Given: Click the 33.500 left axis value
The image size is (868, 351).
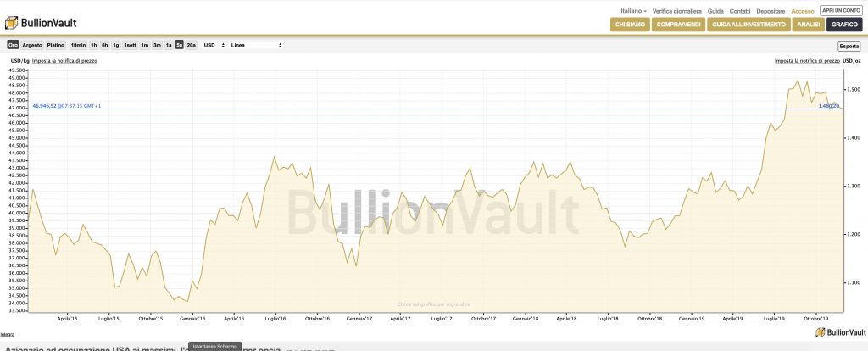Looking at the screenshot, I should (17, 310).
